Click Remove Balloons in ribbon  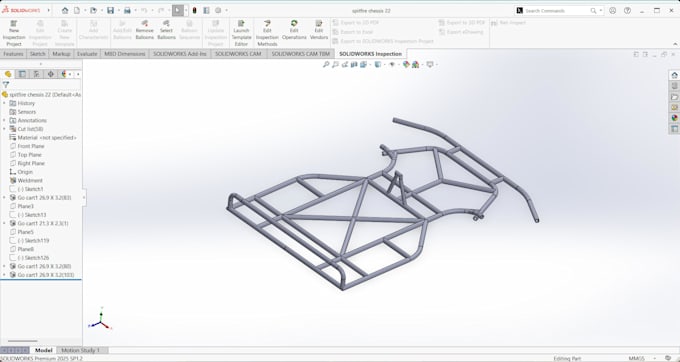coord(144,30)
